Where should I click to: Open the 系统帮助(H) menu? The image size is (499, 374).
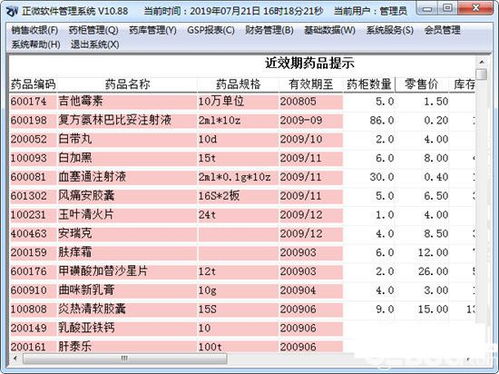pyautogui.click(x=36, y=44)
